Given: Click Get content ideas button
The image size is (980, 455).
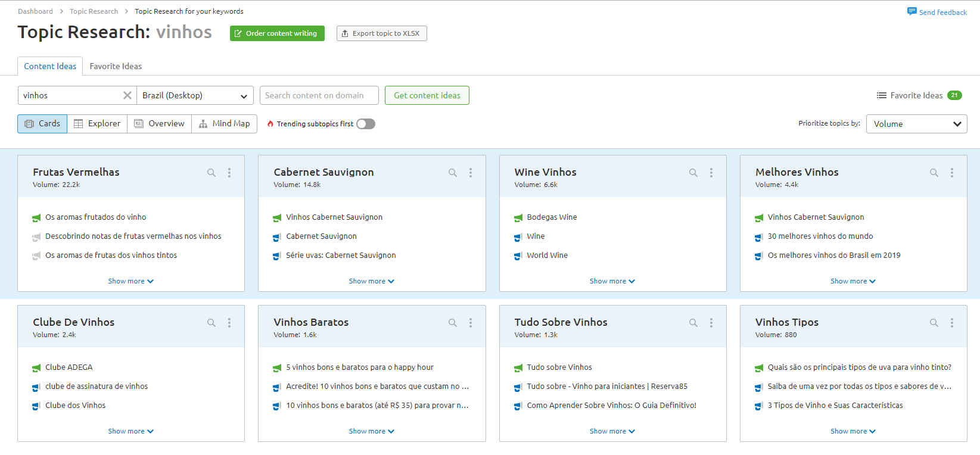Looking at the screenshot, I should [427, 95].
